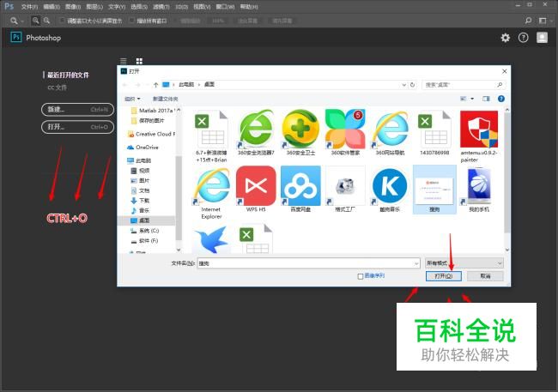Viewport: 558px width, 392px height.
Task: Toggle the preview pane icon in Open dialog
Action: coord(486,99)
